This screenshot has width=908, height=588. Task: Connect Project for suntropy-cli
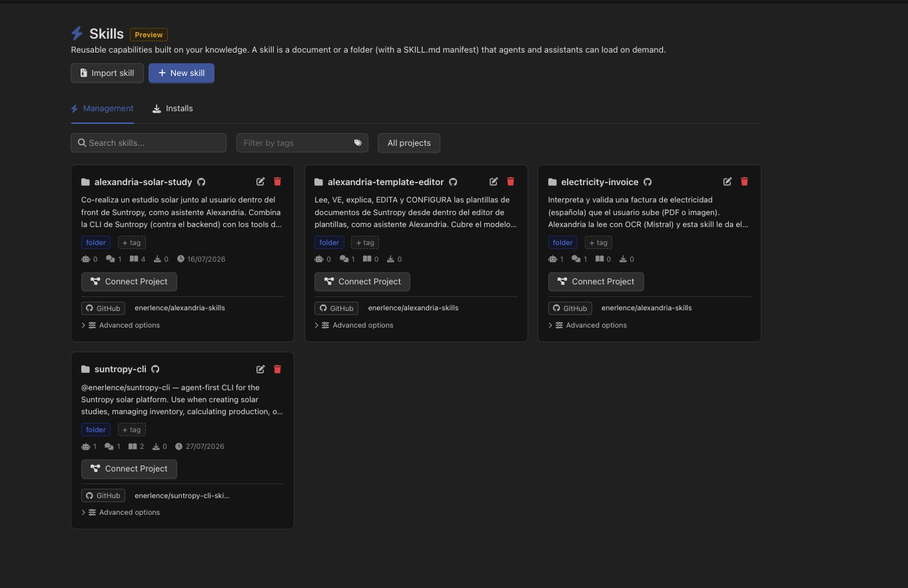pyautogui.click(x=129, y=469)
